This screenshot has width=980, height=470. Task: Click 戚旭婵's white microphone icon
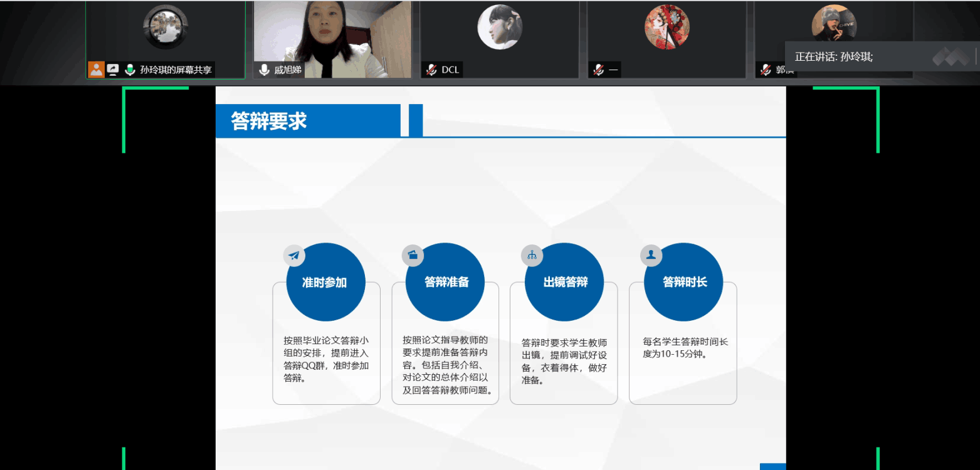point(264,70)
